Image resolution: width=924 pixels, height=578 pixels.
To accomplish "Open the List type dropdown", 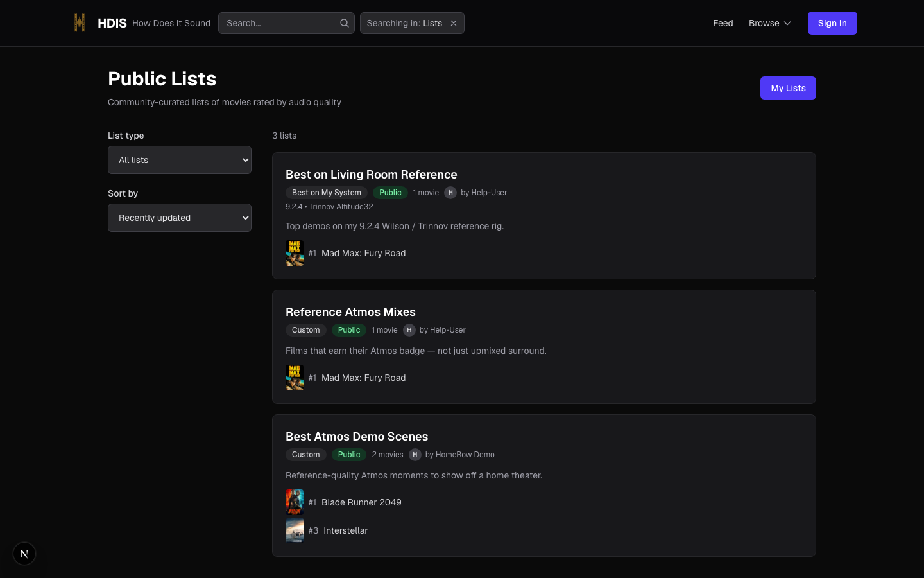I will point(180,160).
